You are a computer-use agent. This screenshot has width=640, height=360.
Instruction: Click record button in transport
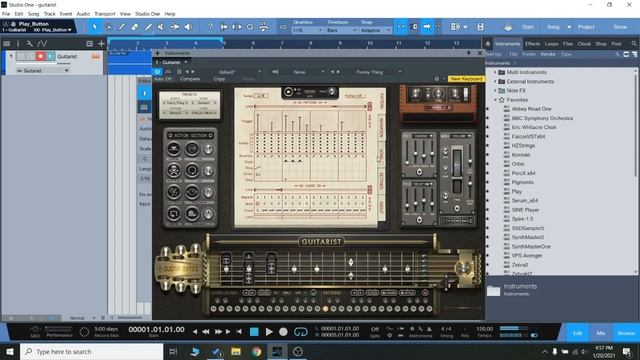(283, 332)
